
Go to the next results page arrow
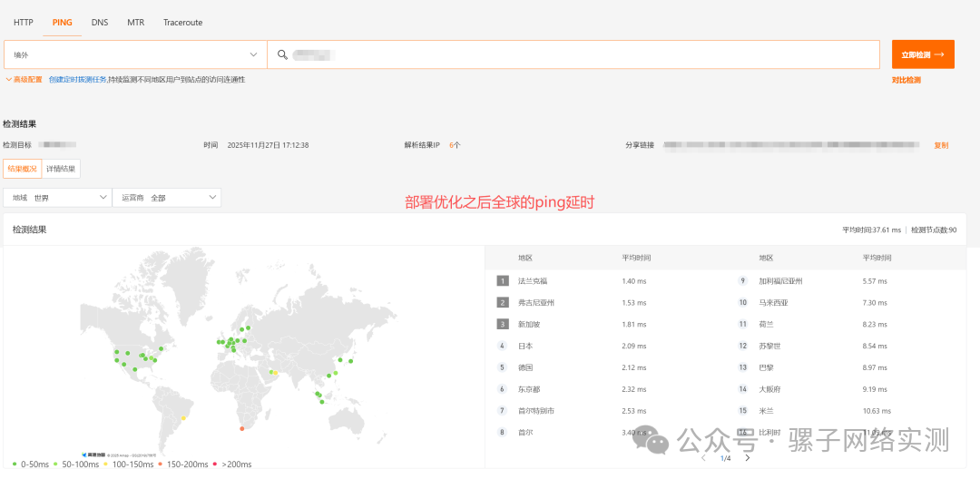tap(747, 458)
